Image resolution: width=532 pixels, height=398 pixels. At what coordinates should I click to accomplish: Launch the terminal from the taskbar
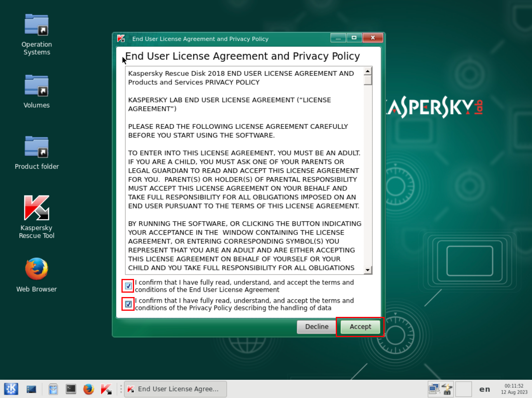click(x=71, y=389)
